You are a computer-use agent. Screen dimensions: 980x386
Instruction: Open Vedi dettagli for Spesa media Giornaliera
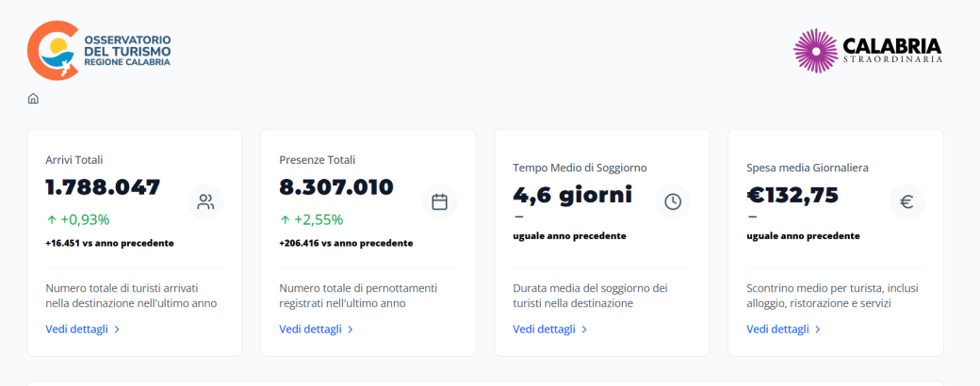click(783, 330)
